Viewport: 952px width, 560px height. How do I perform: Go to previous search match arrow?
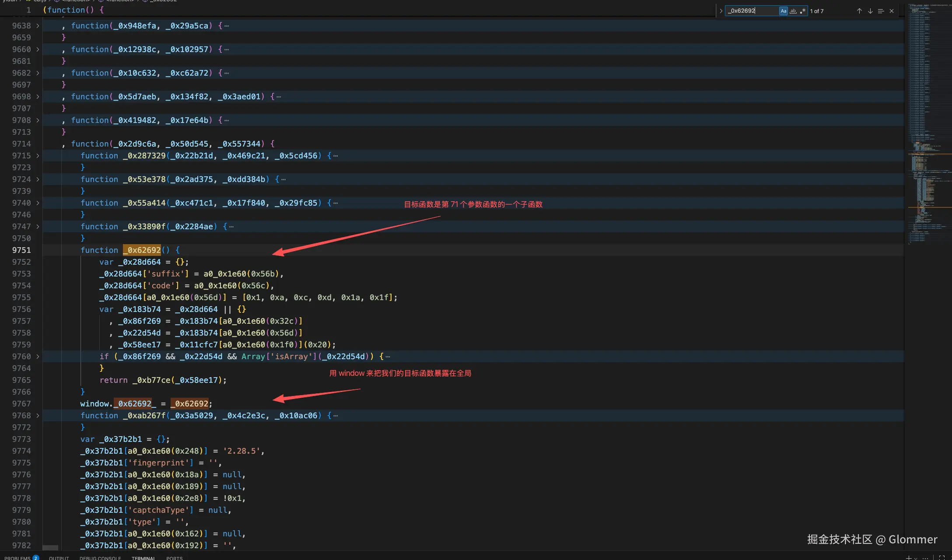coord(859,11)
